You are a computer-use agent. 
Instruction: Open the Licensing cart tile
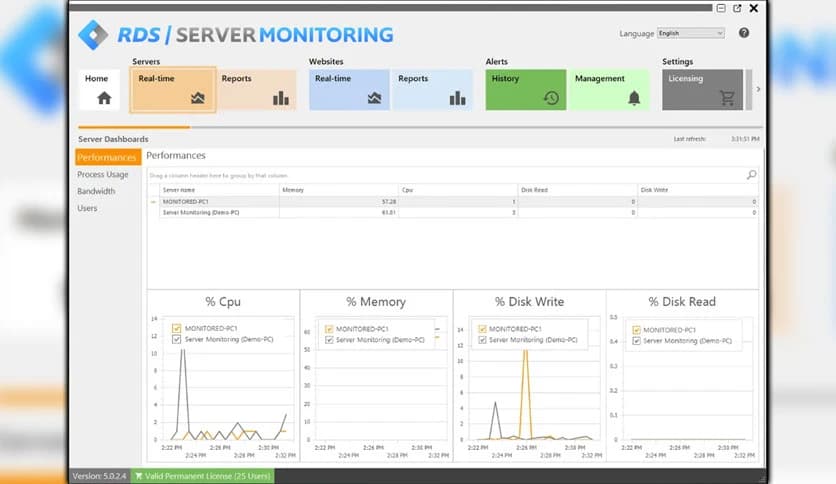(x=702, y=90)
